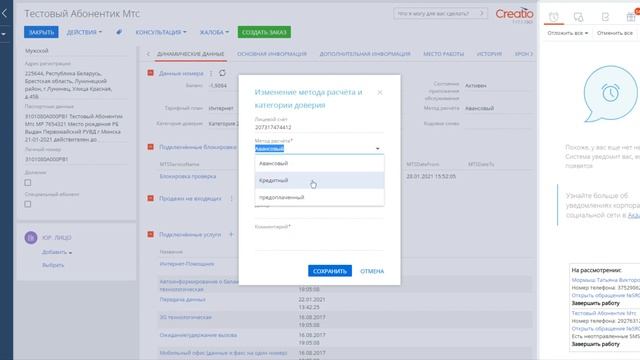
Task: Switch to МЕСТО РАБОТЫ tab
Action: click(x=444, y=54)
